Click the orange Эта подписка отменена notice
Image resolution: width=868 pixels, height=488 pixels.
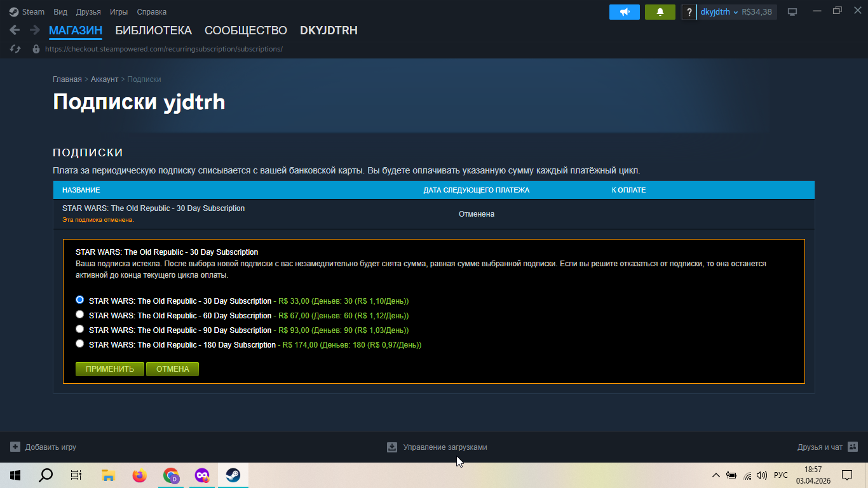tap(98, 220)
